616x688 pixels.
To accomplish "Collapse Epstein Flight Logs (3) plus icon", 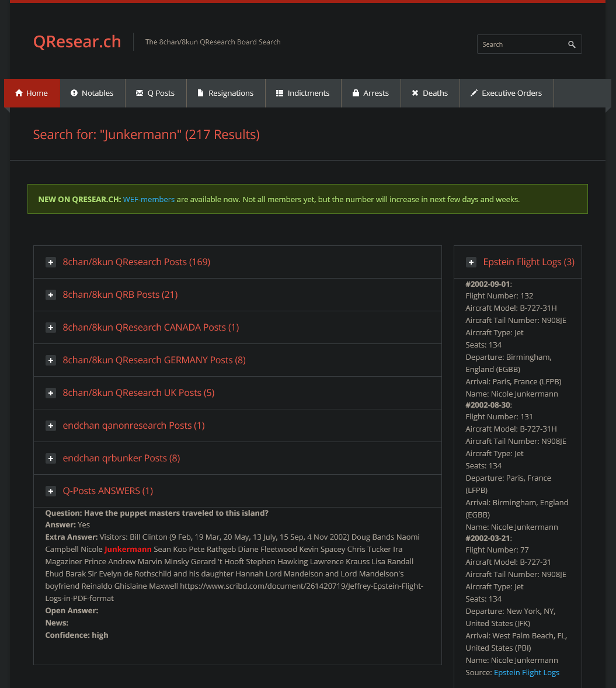I will pos(471,262).
